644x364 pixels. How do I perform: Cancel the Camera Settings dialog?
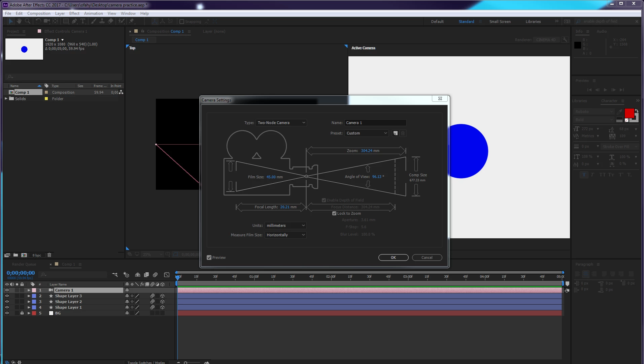[x=427, y=257]
